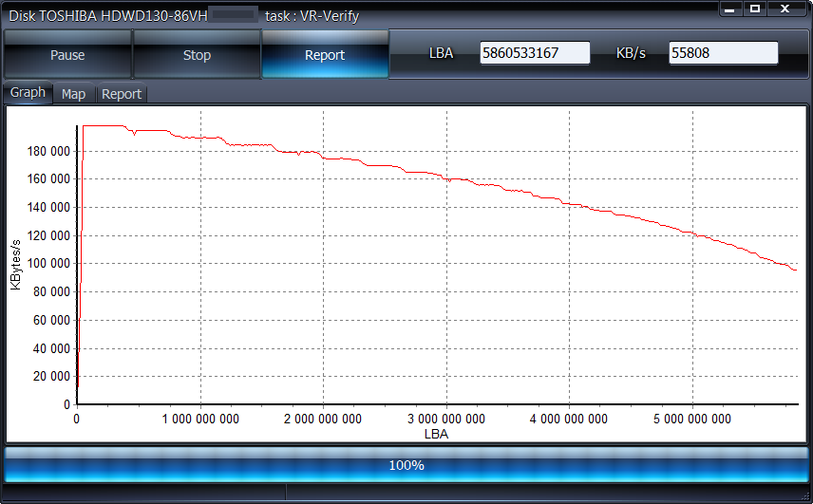The width and height of the screenshot is (813, 504).
Task: Click the KB/s label beside its field
Action: [631, 53]
